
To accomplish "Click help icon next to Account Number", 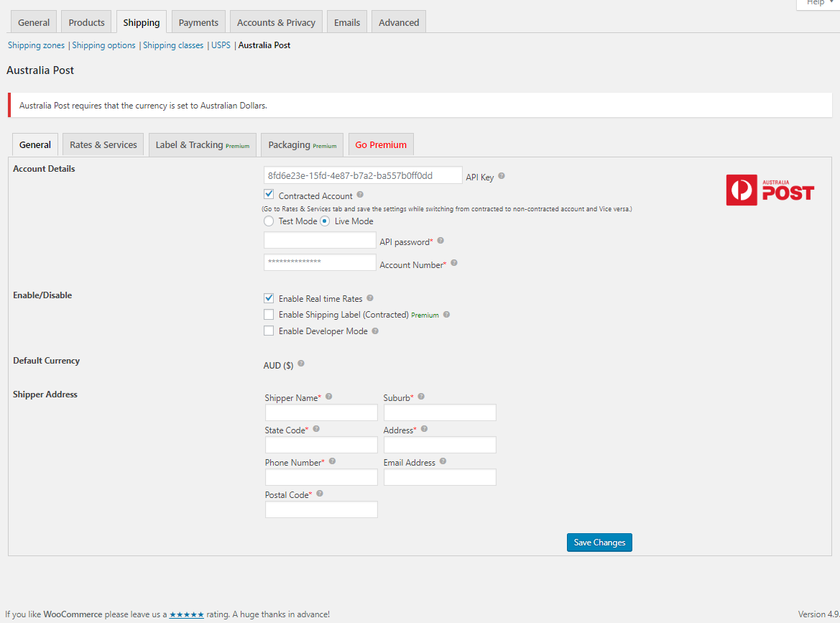I will coord(453,263).
